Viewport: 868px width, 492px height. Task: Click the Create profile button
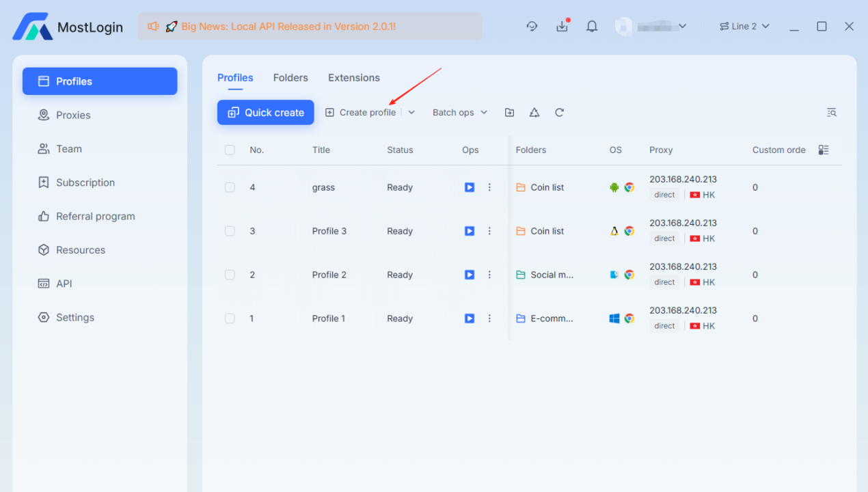pos(360,112)
